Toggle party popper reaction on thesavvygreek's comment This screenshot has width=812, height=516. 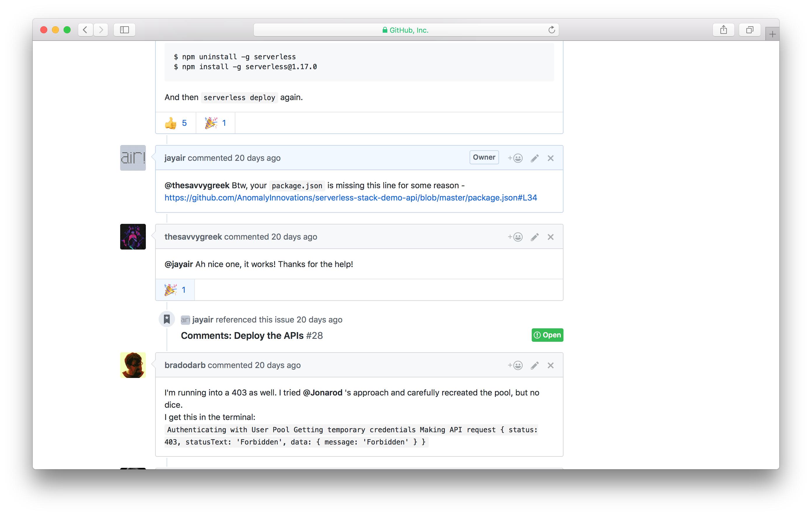tap(175, 290)
